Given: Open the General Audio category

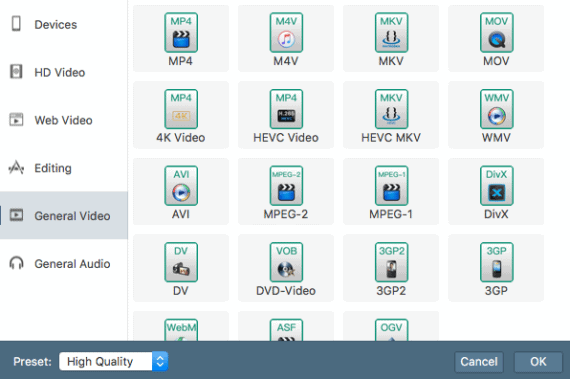Looking at the screenshot, I should click(x=64, y=263).
